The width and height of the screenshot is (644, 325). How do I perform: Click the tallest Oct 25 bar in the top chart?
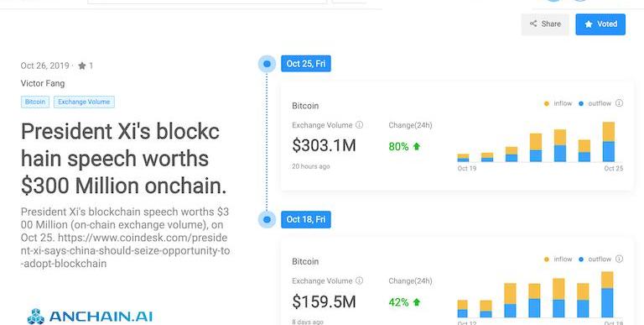[x=609, y=142]
